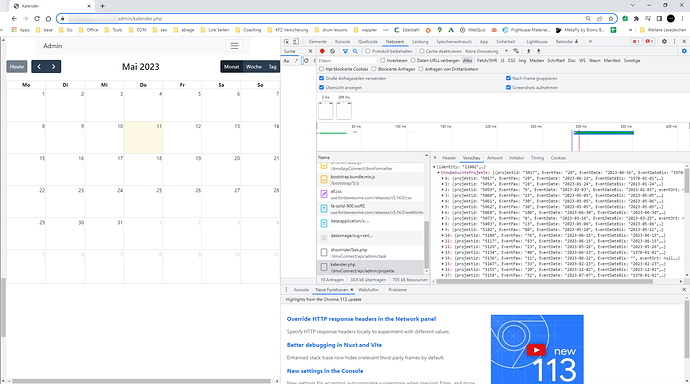The height and width of the screenshot is (384, 690).
Task: Open the Lighthouse panel tab
Action: click(537, 41)
